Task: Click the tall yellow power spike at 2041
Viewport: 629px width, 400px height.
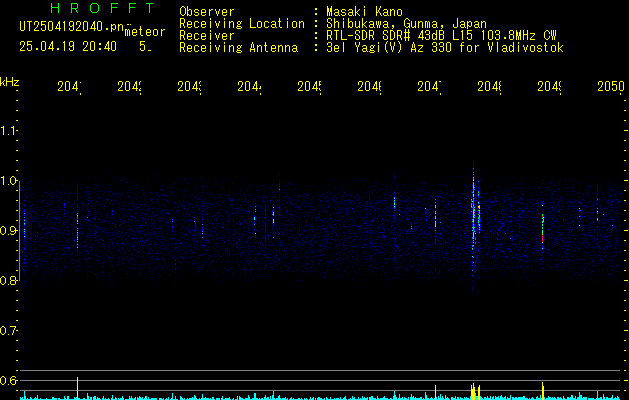Action: point(77,388)
